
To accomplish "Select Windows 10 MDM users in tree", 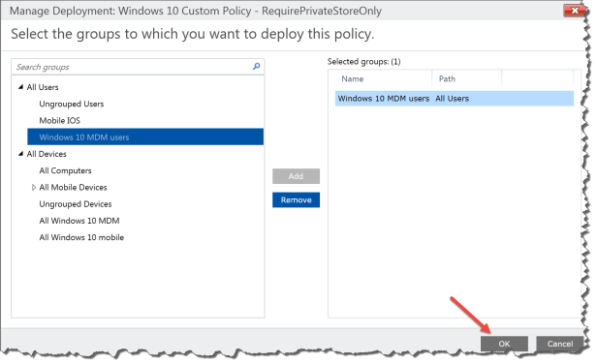I will [x=145, y=136].
